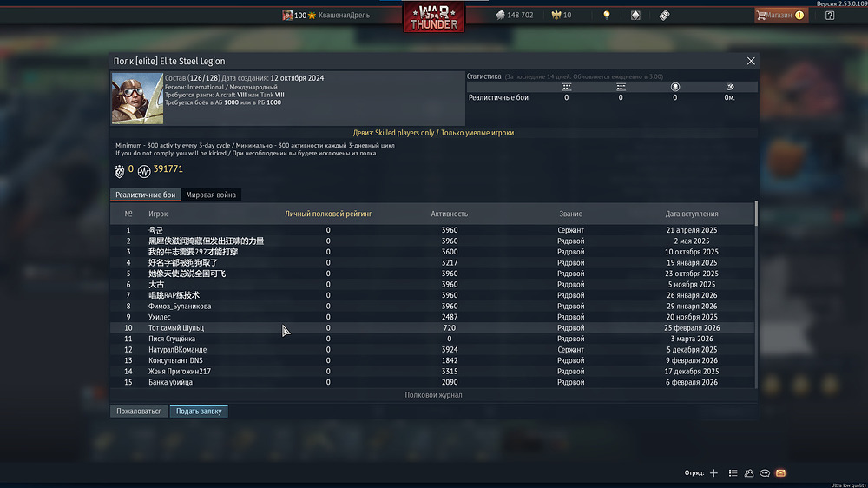Open the mail envelope icon

tap(780, 473)
